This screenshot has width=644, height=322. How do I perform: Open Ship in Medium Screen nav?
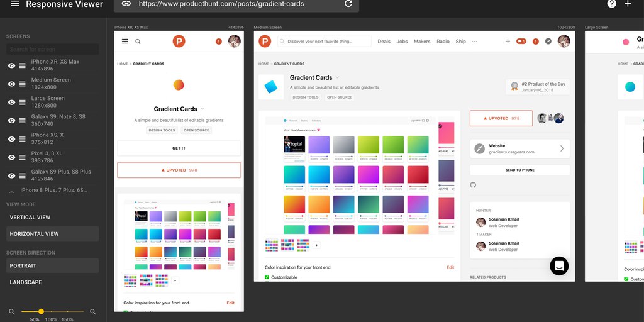tap(461, 42)
